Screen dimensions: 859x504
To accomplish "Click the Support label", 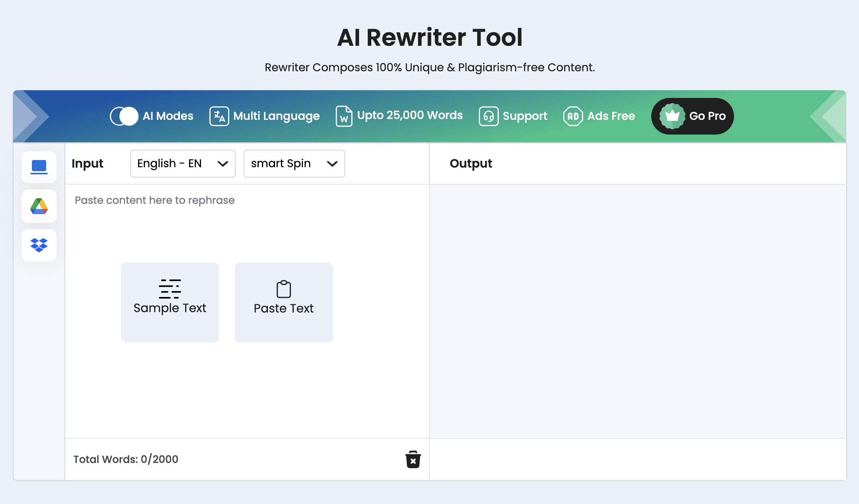I will 525,116.
